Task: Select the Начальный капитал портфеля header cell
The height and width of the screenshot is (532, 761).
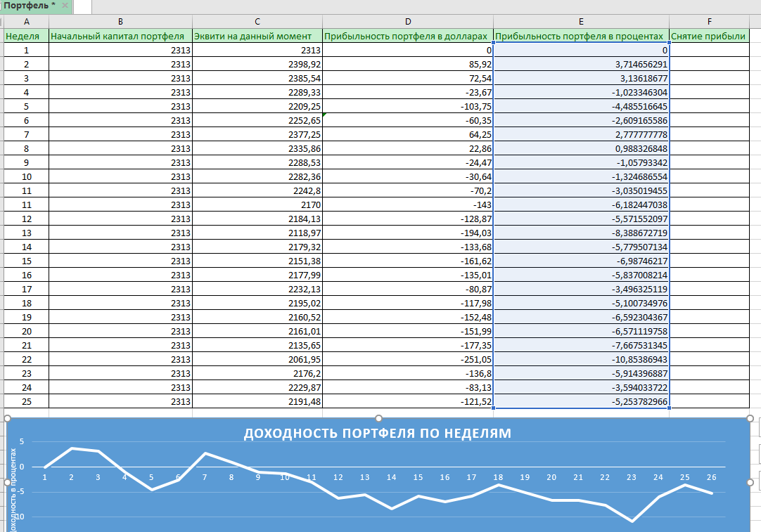Action: [x=120, y=36]
